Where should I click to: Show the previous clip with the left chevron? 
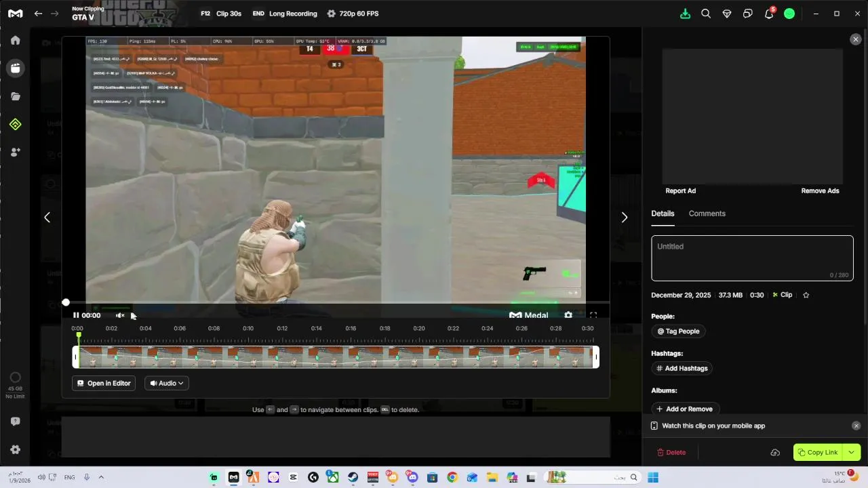pyautogui.click(x=47, y=218)
